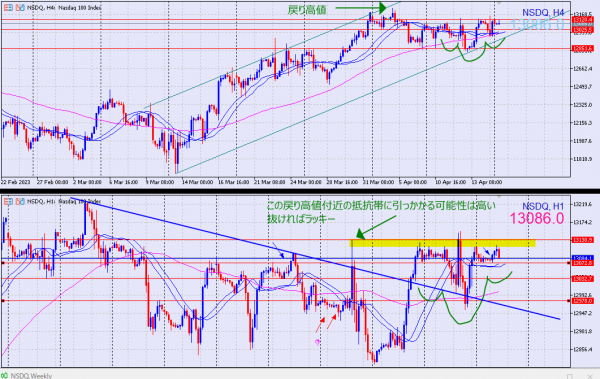
Task: Open depth of market icon on the H4 chart
Action: [20, 7]
